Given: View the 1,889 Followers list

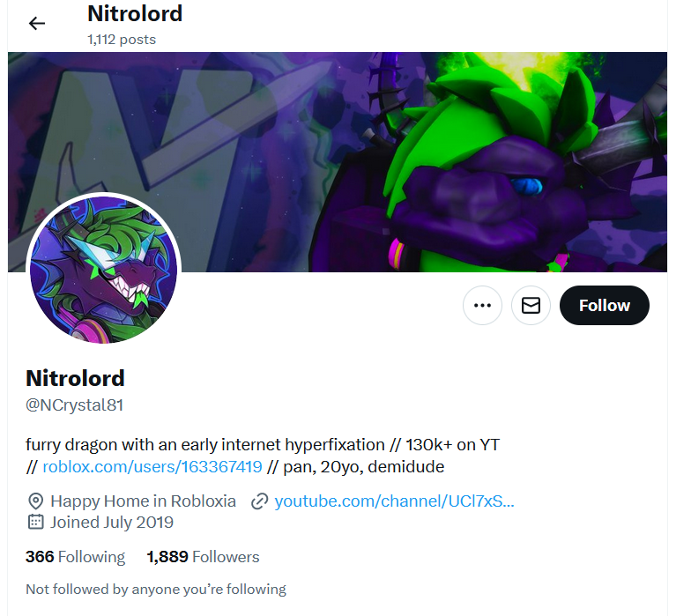Looking at the screenshot, I should tap(203, 557).
